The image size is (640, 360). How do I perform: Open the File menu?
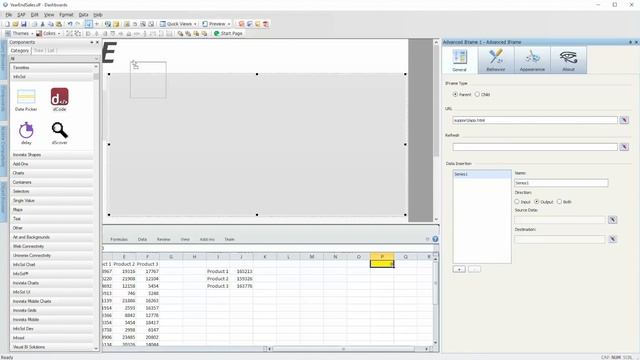[9, 15]
